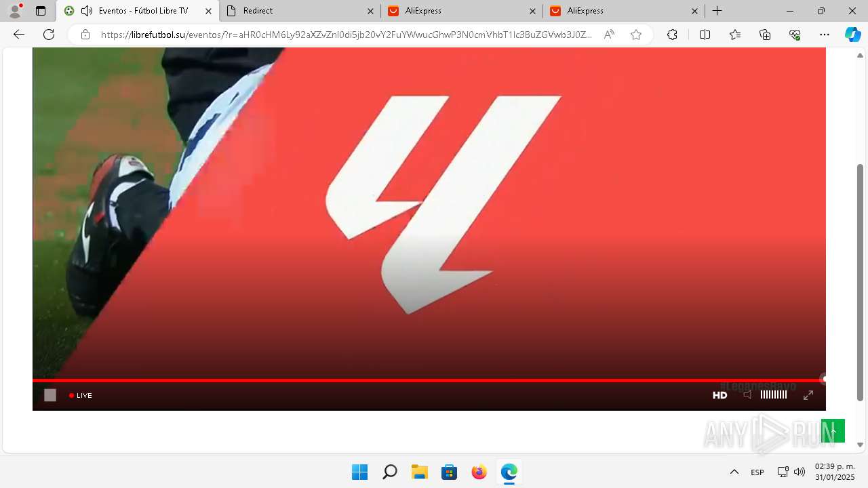868x488 pixels.
Task: Mute the video player speaker icon
Action: (x=747, y=394)
